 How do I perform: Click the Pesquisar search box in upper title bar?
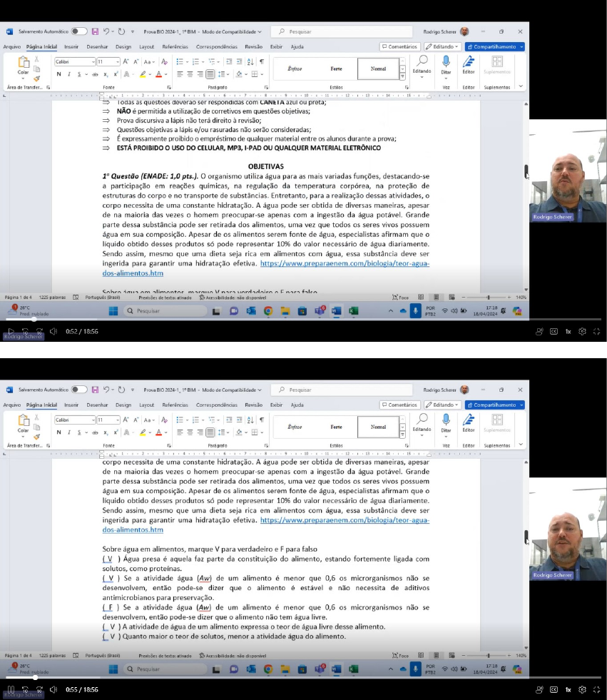click(x=342, y=31)
